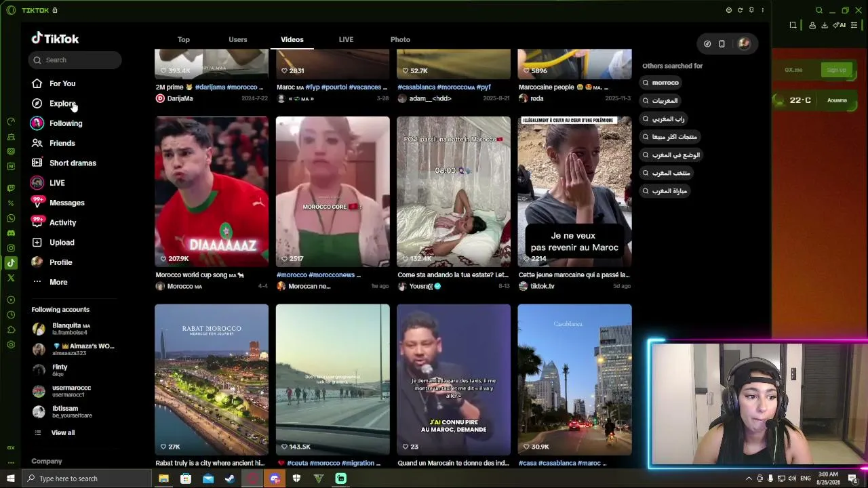Click the #casablanca hashtag caption under the 52.7K video

click(x=417, y=87)
